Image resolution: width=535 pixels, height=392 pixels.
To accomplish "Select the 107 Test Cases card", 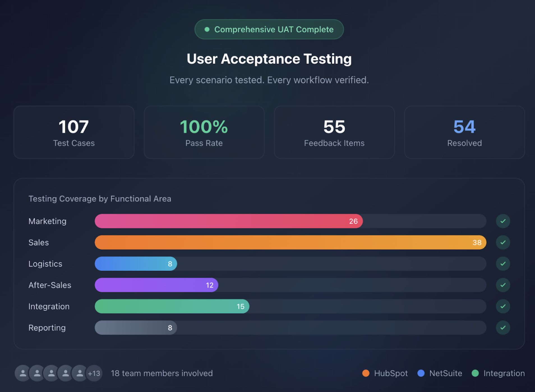I will (x=74, y=132).
